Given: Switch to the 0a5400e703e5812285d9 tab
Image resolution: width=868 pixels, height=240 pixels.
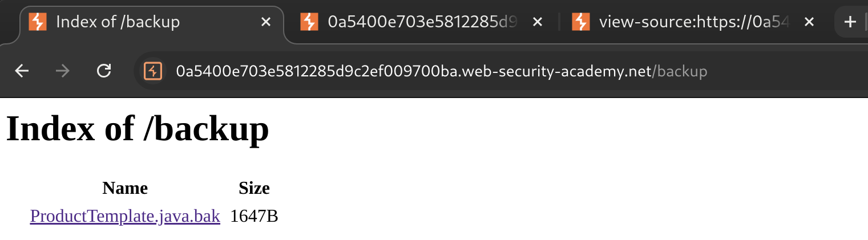Looking at the screenshot, I should pyautogui.click(x=422, y=22).
